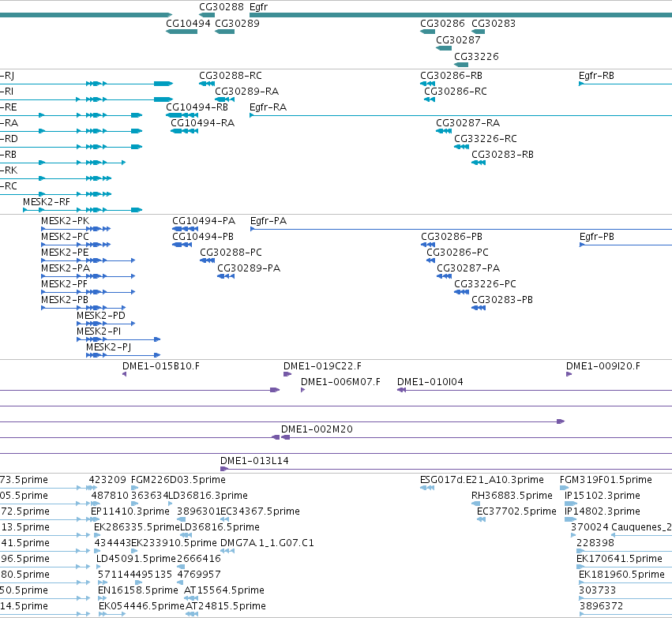Click the CG30287 gene label
672x618 pixels.
click(x=458, y=39)
